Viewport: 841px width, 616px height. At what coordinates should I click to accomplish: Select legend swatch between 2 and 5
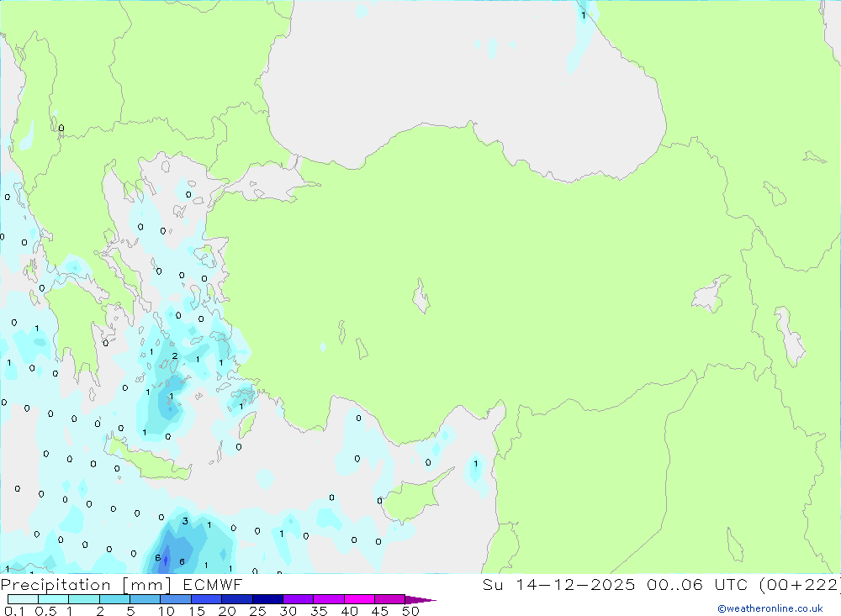click(x=114, y=599)
